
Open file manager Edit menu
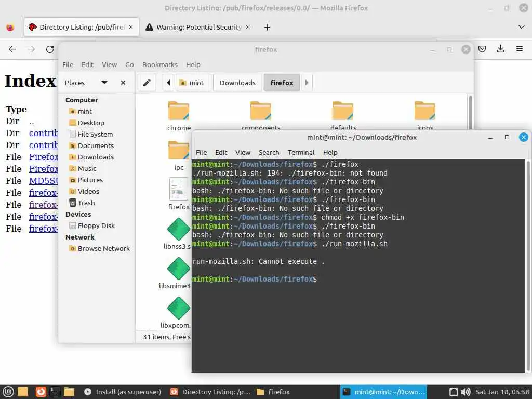coord(87,64)
